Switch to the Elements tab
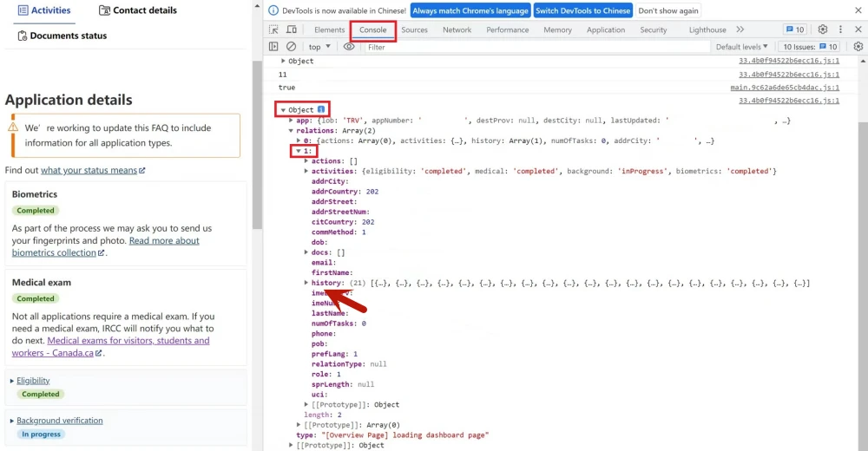Viewport: 868px width, 451px height. (x=329, y=29)
